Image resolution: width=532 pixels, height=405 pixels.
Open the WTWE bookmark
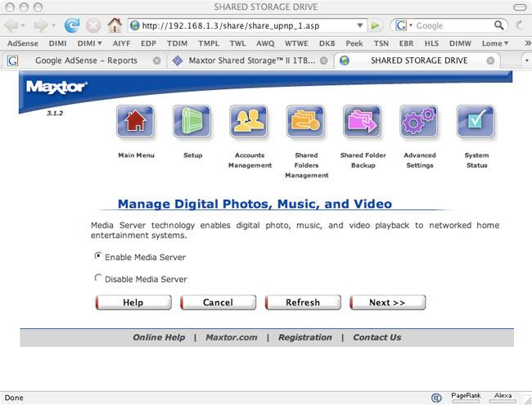click(x=296, y=43)
